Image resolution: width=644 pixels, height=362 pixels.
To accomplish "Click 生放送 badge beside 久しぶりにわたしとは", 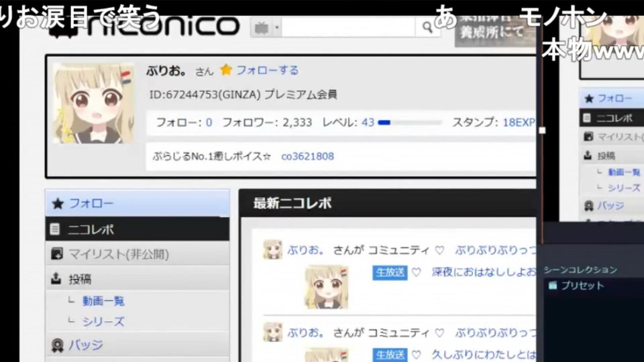I will [x=390, y=355].
